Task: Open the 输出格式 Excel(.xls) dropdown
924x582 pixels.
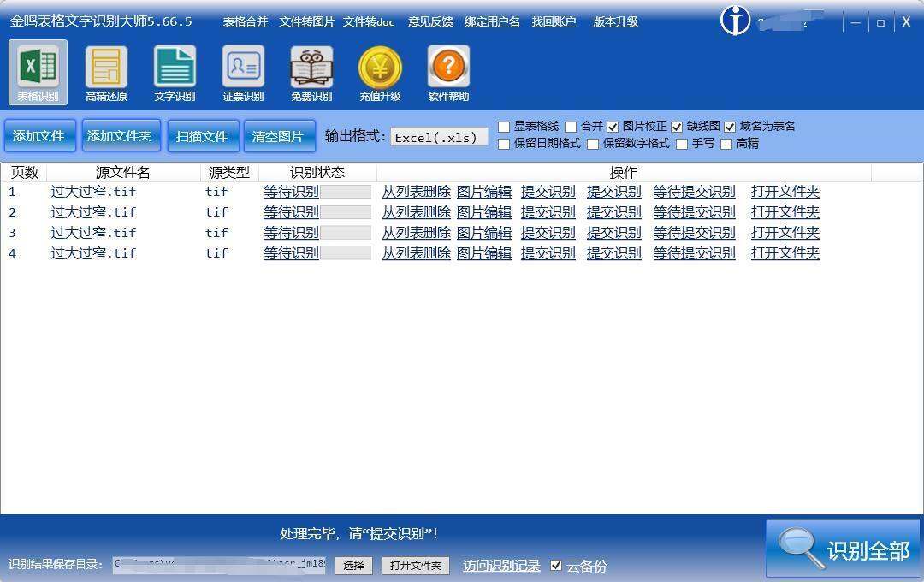Action: [439, 138]
